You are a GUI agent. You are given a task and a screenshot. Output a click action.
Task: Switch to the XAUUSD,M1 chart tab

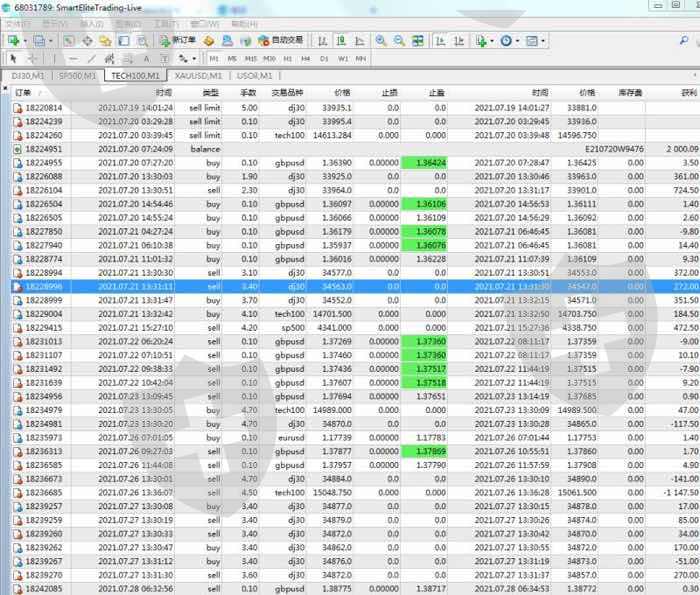(195, 75)
